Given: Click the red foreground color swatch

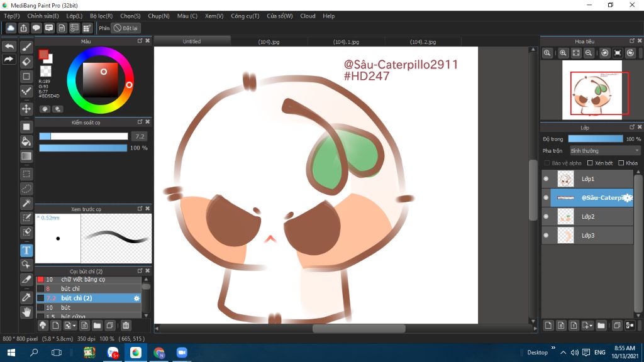Looking at the screenshot, I should (x=43, y=54).
